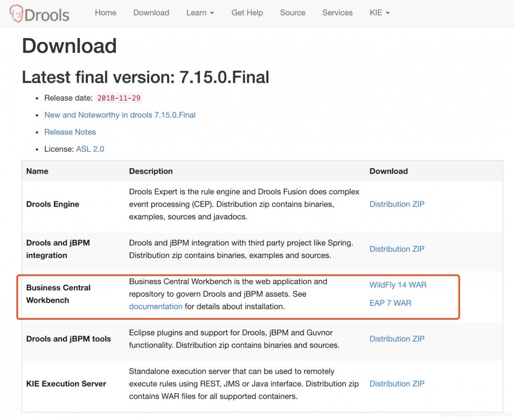
Task: Navigate to the Source page
Action: tap(292, 13)
